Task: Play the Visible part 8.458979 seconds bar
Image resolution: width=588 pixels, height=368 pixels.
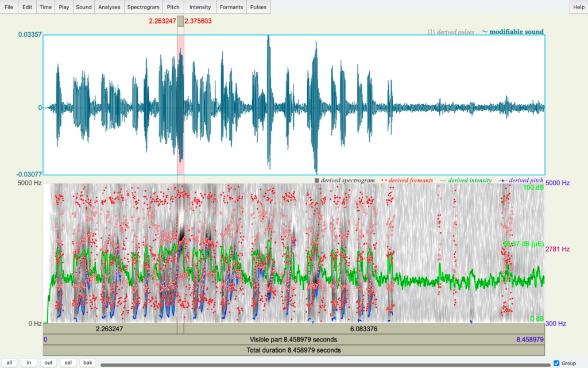Action: click(x=293, y=339)
